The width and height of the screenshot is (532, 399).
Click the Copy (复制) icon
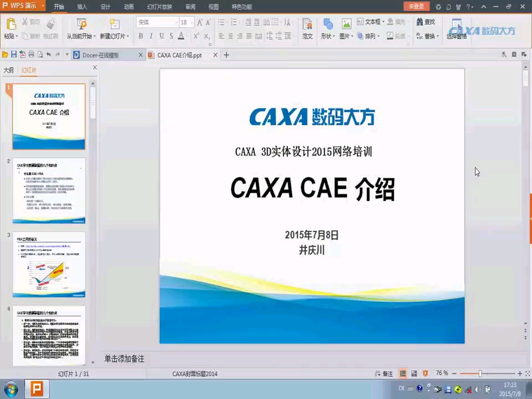[25, 35]
